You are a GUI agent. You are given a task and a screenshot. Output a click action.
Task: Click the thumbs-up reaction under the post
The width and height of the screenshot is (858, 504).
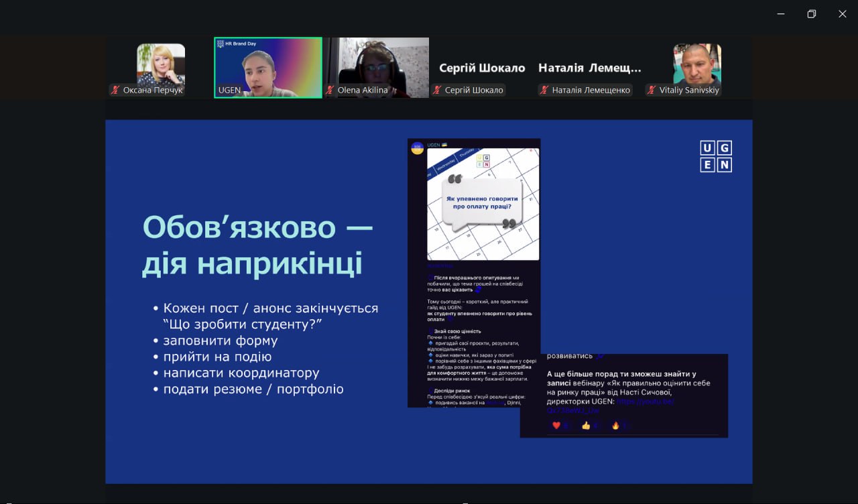click(x=587, y=425)
